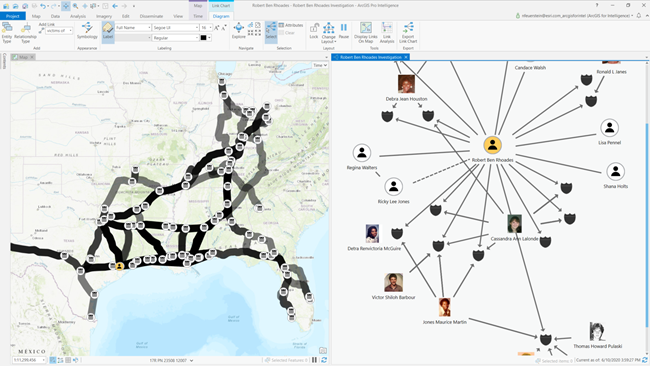Click the Undo icon in quick access
The height and width of the screenshot is (366, 650).
(43, 6)
